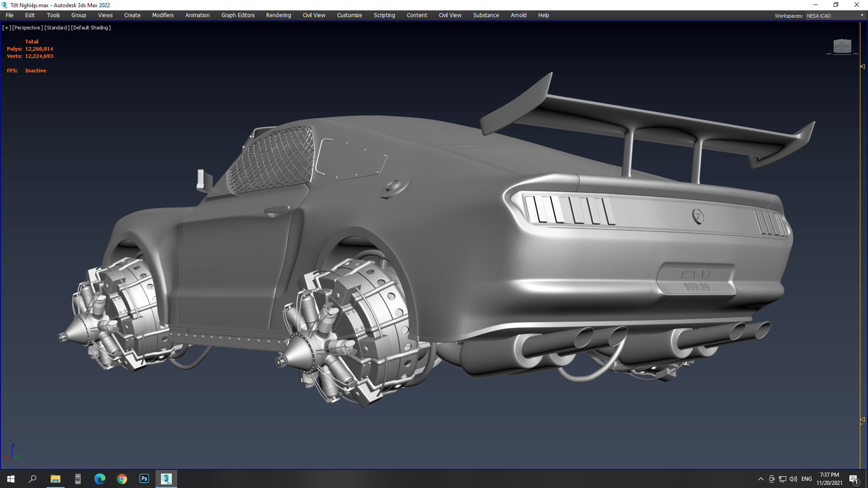Image resolution: width=868 pixels, height=488 pixels.
Task: Click the Windows search magnifier icon
Action: coord(33,479)
